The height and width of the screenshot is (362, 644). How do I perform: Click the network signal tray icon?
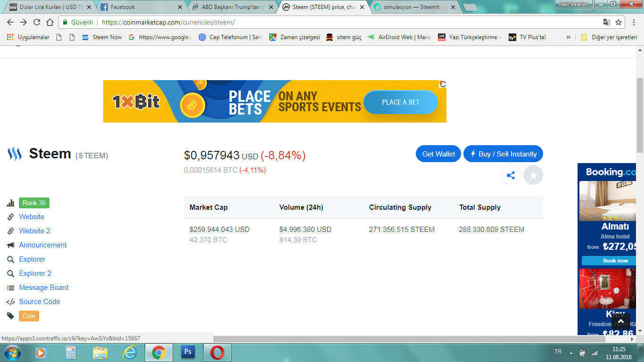pos(594,353)
